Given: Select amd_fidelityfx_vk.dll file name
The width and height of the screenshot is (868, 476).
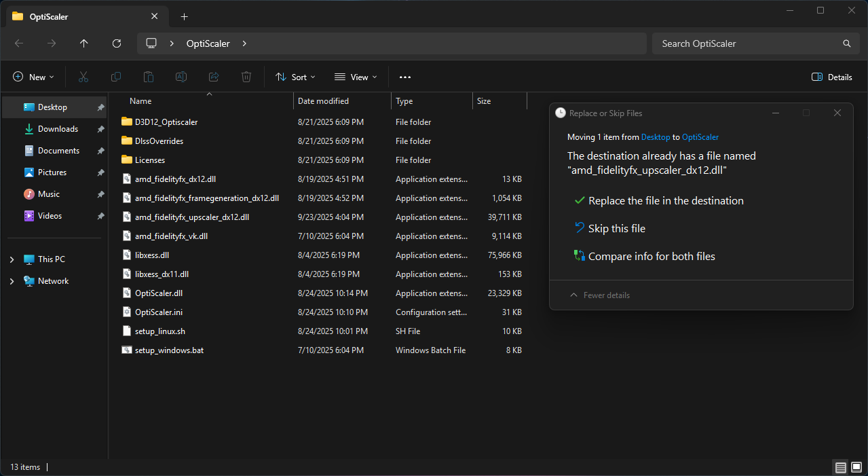Looking at the screenshot, I should (x=171, y=236).
